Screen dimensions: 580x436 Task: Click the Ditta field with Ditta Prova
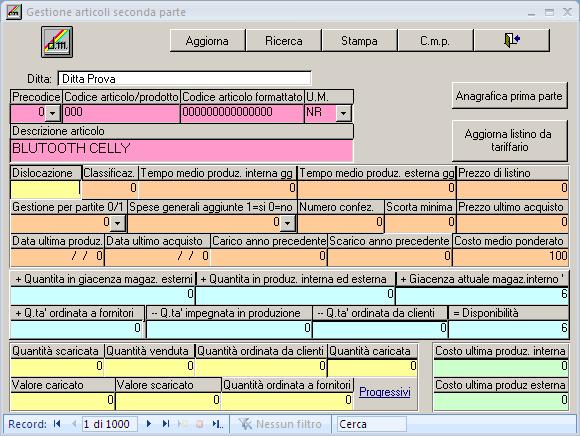(184, 79)
